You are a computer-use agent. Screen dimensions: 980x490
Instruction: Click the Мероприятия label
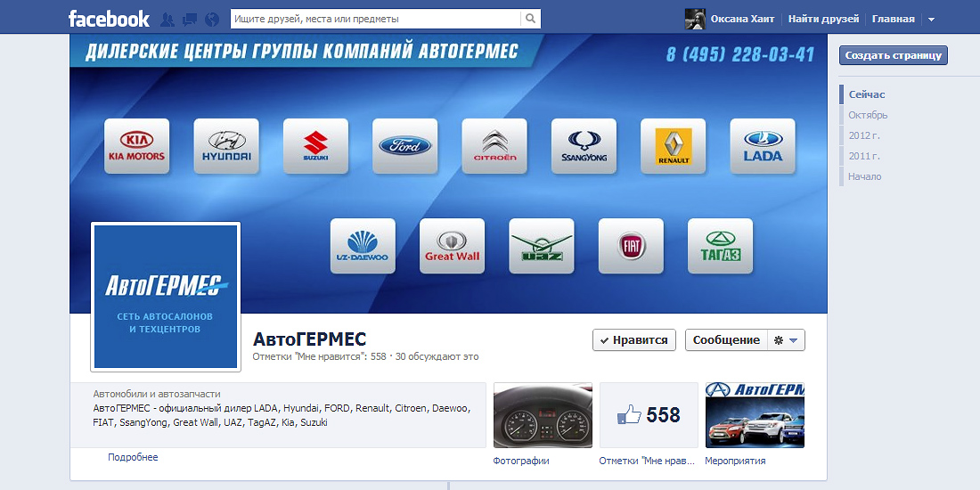click(735, 461)
